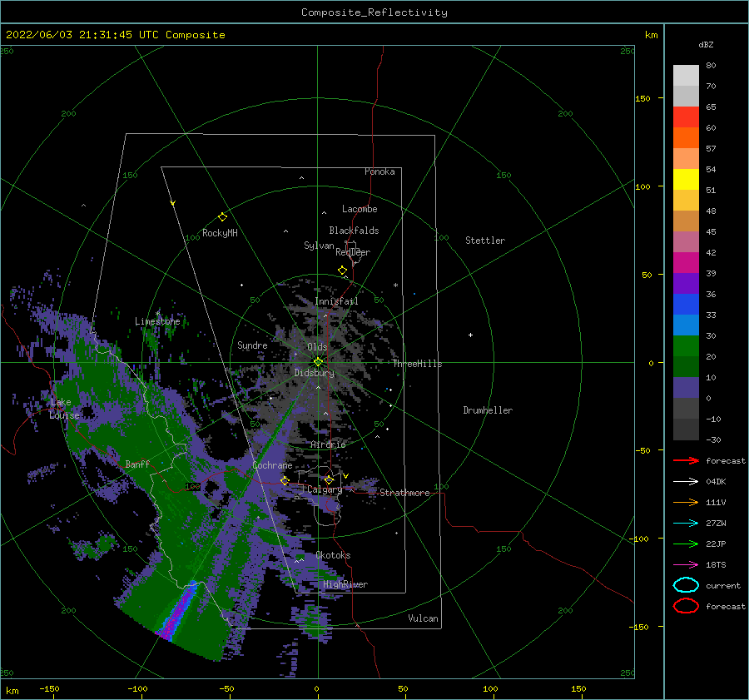
Task: Click the white asterisk marker above Limestone
Action: point(157,314)
